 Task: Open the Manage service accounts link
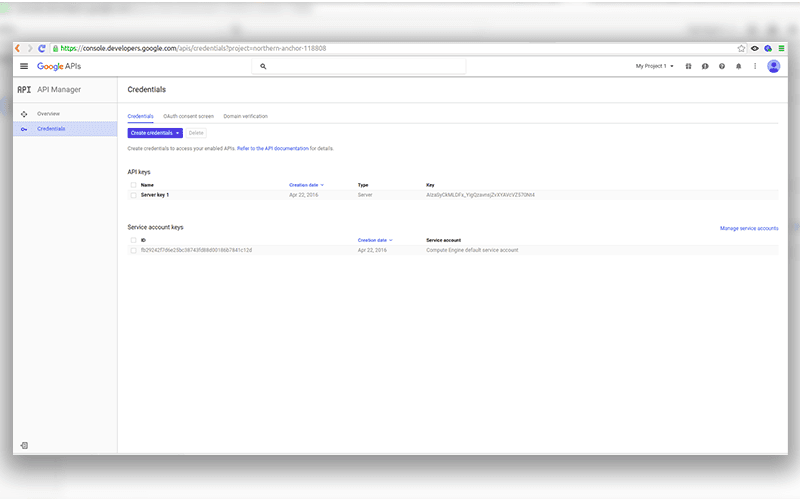coord(749,229)
